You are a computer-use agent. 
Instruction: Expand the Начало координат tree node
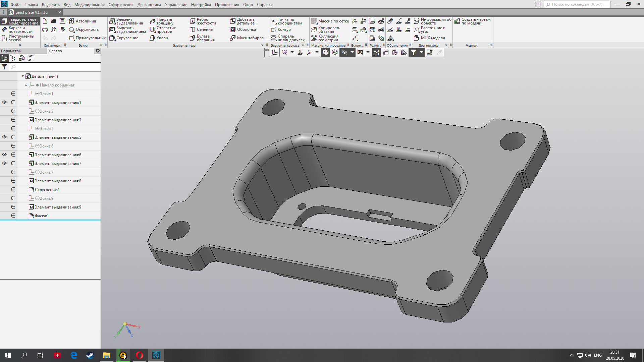tap(26, 85)
